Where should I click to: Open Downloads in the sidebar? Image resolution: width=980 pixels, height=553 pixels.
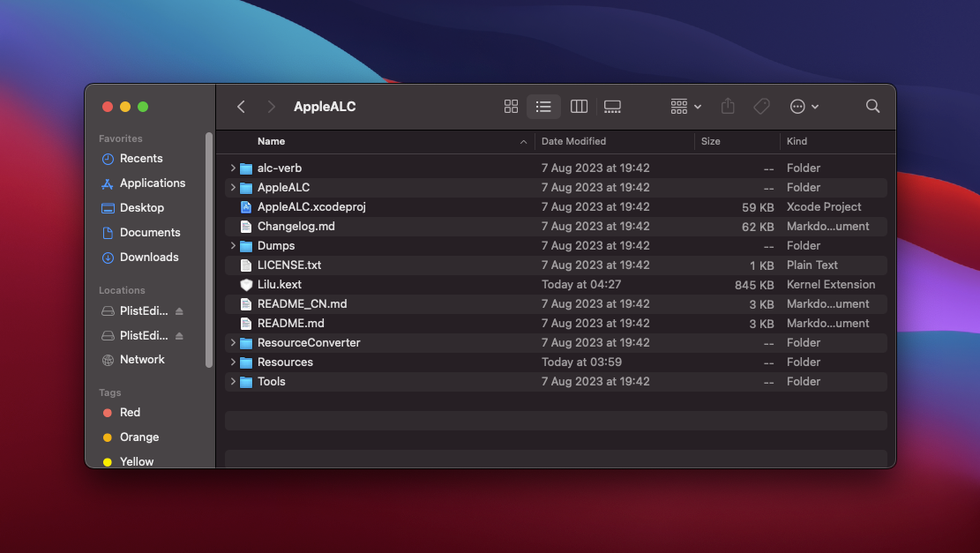coord(149,258)
